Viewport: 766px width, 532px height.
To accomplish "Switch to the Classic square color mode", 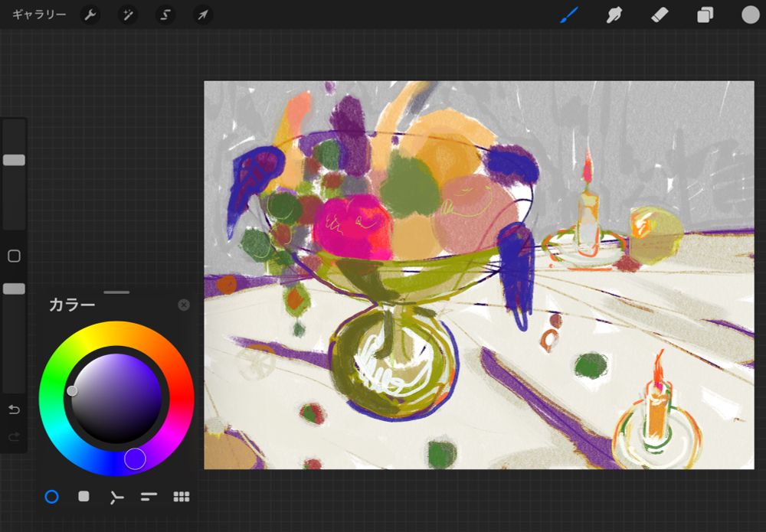I will point(84,496).
